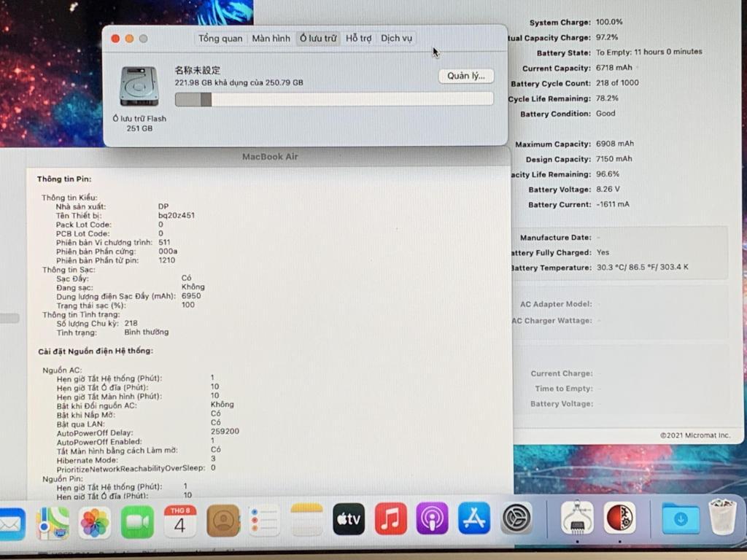Click the Battery Voltage value 8.26 V
Image resolution: width=747 pixels, height=560 pixels.
click(608, 190)
